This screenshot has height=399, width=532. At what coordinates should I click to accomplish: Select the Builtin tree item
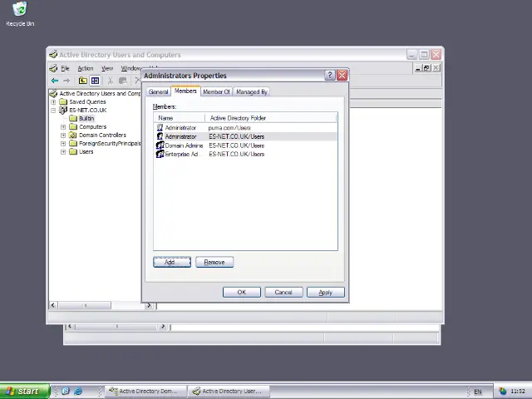(86, 118)
